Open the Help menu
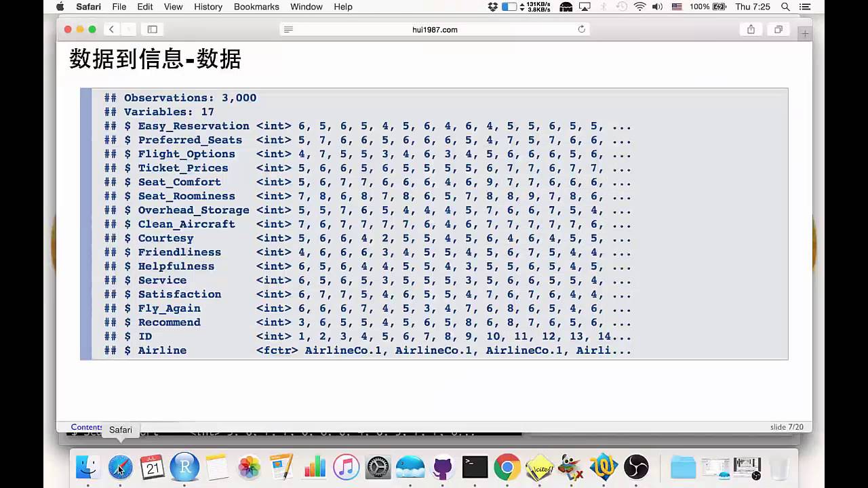 343,7
